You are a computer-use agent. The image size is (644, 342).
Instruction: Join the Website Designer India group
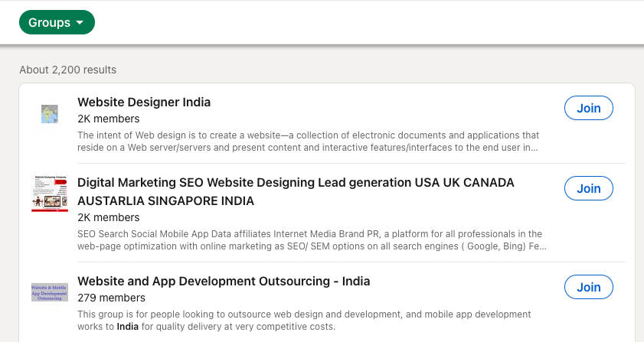pos(588,108)
